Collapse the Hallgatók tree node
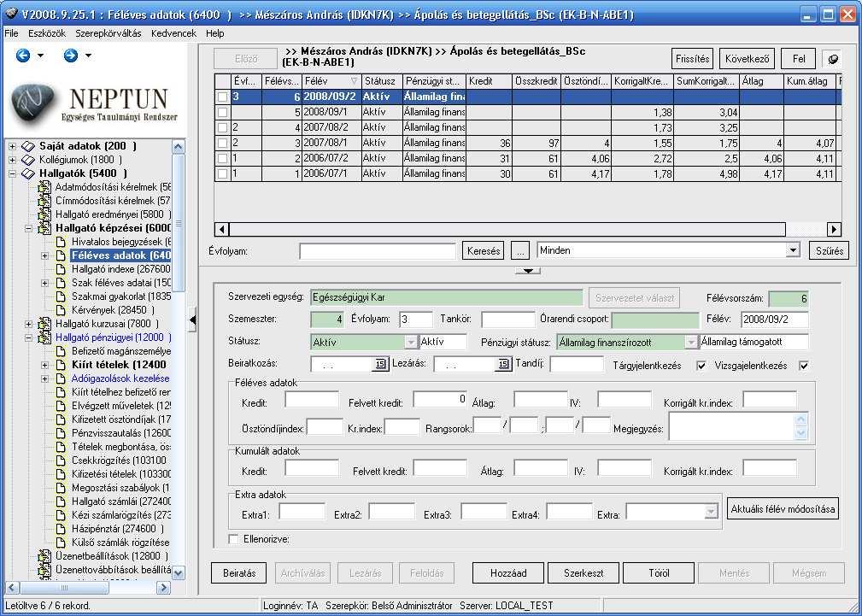Image resolution: width=862 pixels, height=616 pixels. pyautogui.click(x=13, y=173)
